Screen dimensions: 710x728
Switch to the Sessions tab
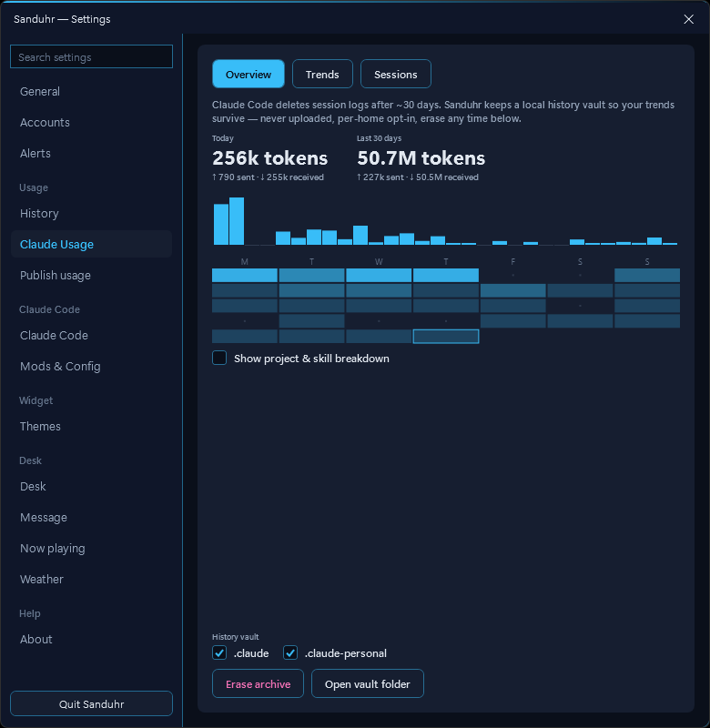pos(396,75)
